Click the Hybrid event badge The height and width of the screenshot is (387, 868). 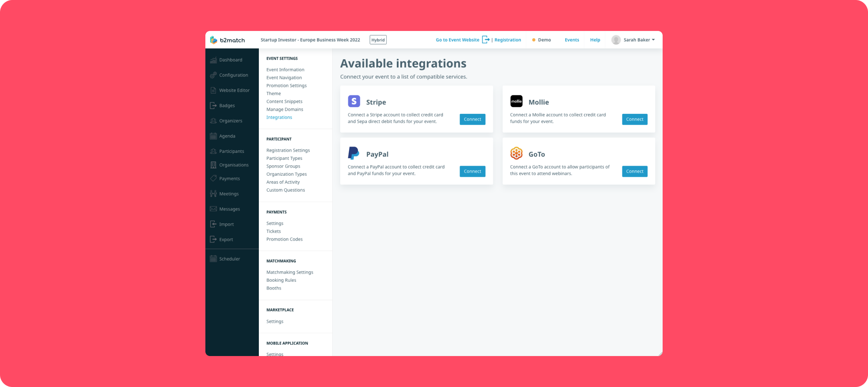[378, 40]
